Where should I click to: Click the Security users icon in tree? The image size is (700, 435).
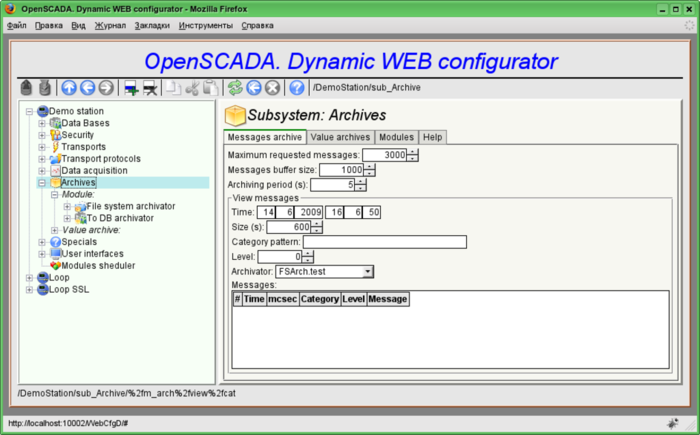(55, 135)
